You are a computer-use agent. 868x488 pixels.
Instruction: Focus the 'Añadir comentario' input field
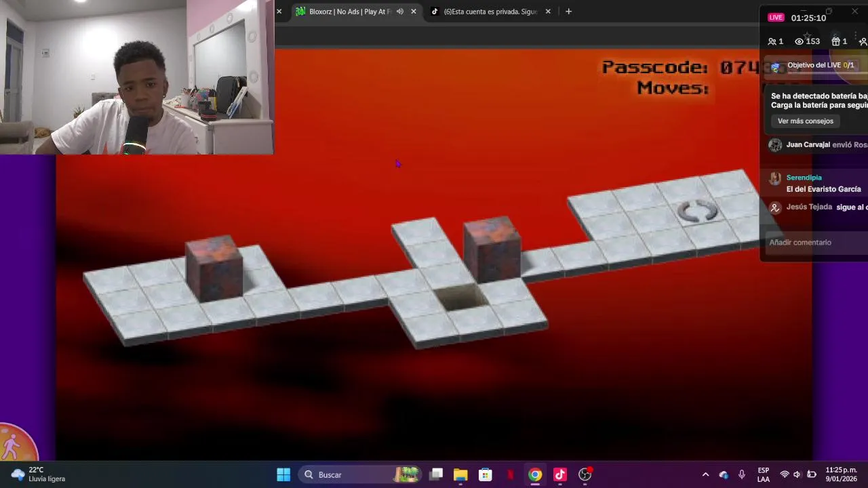point(816,243)
